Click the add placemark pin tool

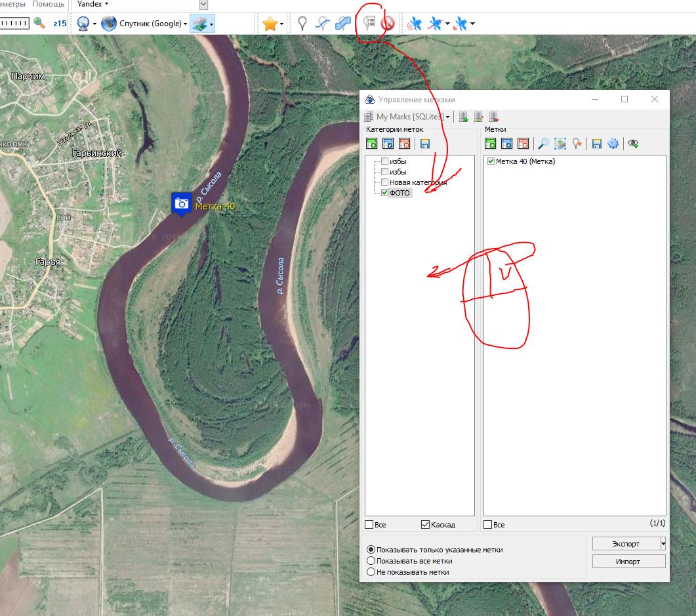point(302,24)
